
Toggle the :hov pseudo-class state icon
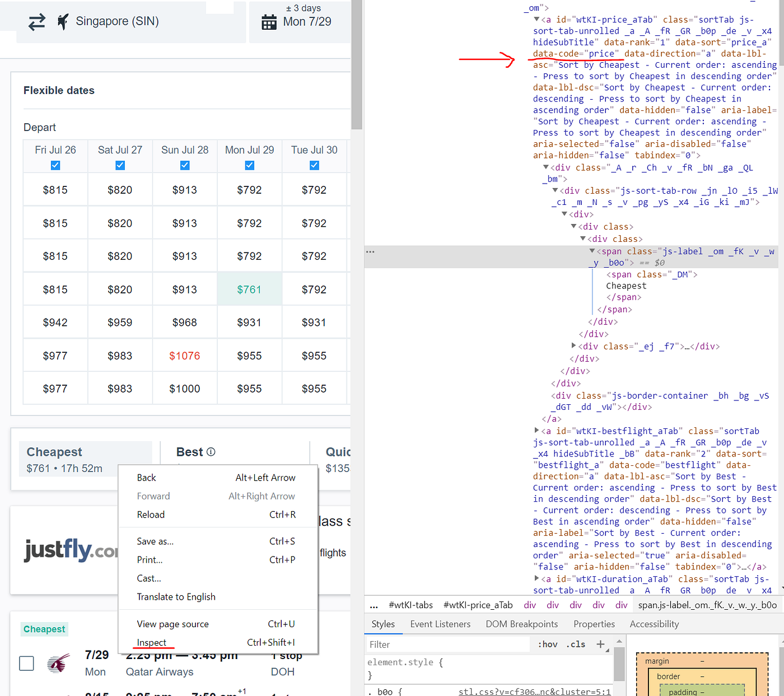547,644
